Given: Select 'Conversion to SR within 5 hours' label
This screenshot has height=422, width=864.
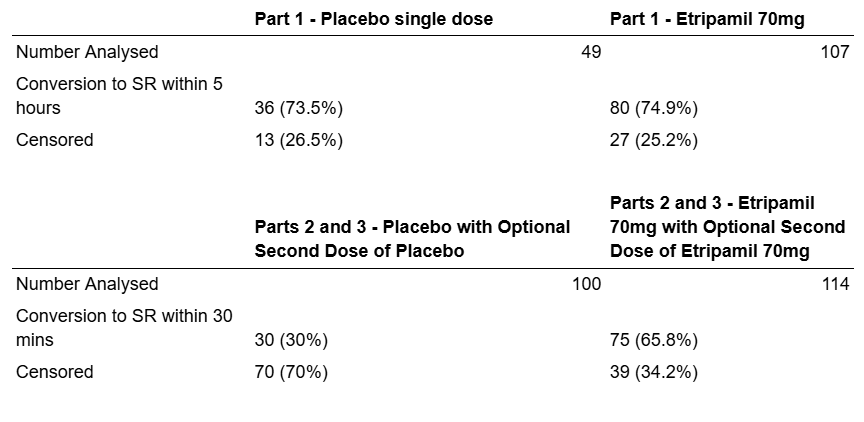Looking at the screenshot, I should [120, 96].
